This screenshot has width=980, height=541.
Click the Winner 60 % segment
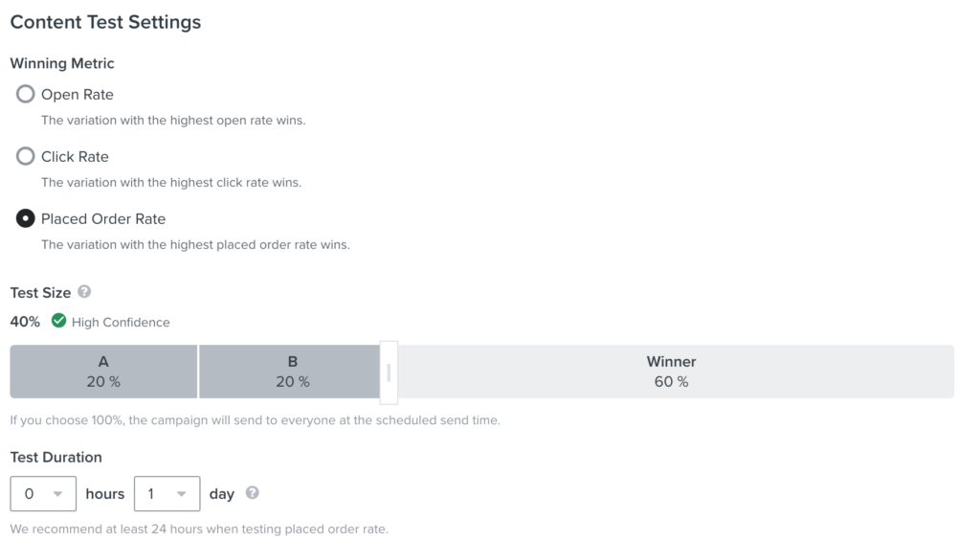671,372
